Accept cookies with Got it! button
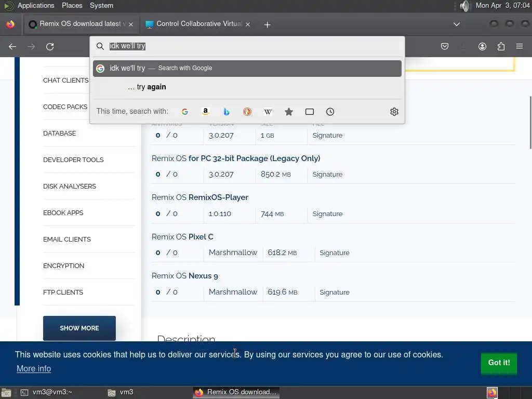 click(x=499, y=363)
